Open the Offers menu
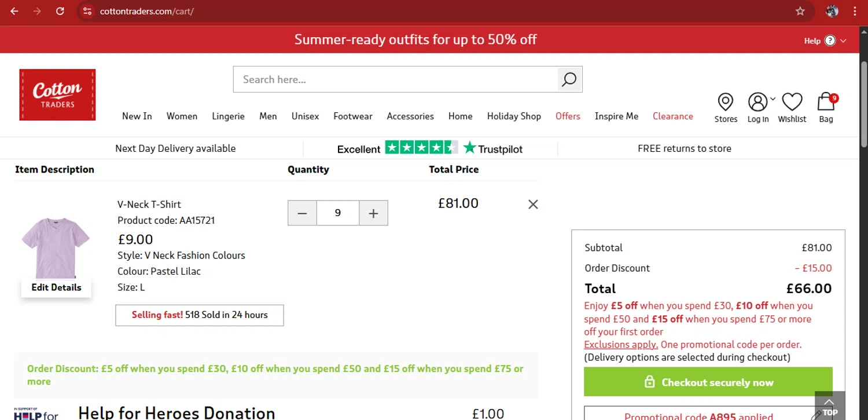 [x=568, y=116]
